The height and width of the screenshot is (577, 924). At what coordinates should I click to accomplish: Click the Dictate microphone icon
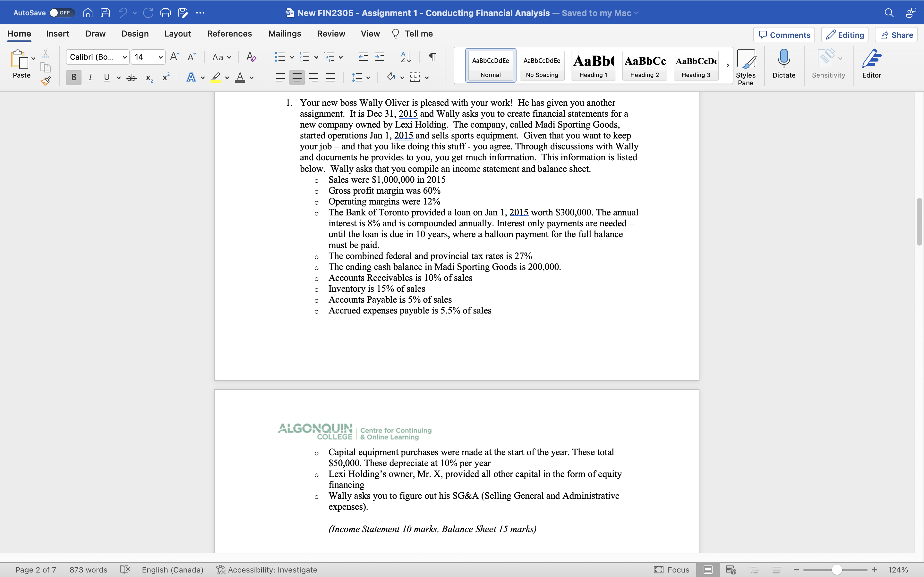(x=783, y=64)
